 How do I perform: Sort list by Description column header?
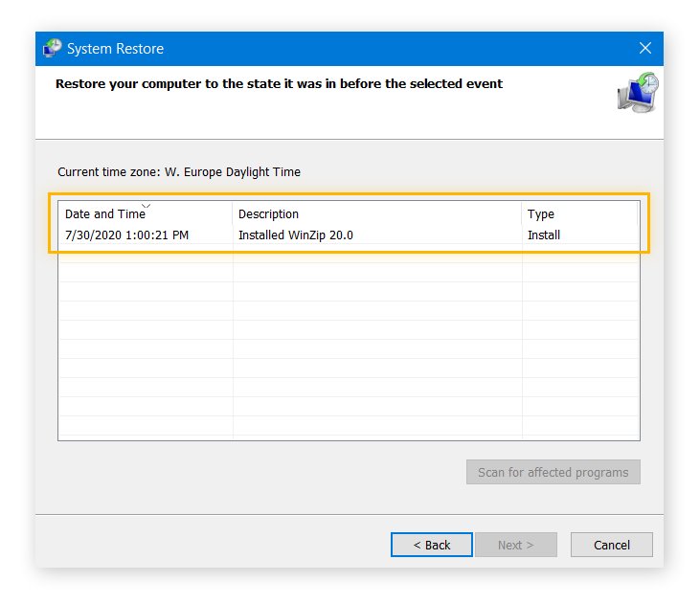pos(268,214)
